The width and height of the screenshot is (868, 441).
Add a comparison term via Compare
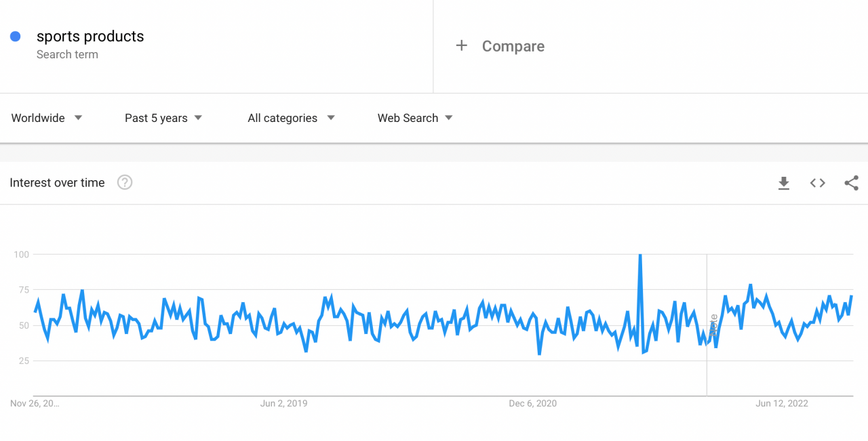513,45
